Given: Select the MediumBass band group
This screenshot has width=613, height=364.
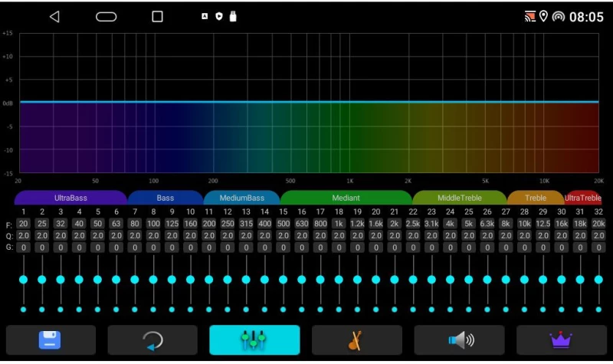Looking at the screenshot, I should point(241,198).
